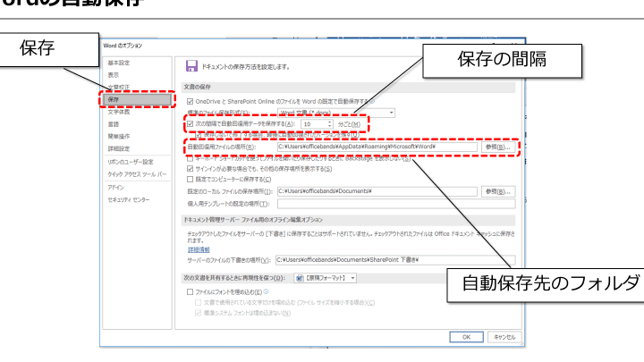Enable ファイルにフォントを埋め込む checkbox
644x362 pixels.
[x=190, y=291]
